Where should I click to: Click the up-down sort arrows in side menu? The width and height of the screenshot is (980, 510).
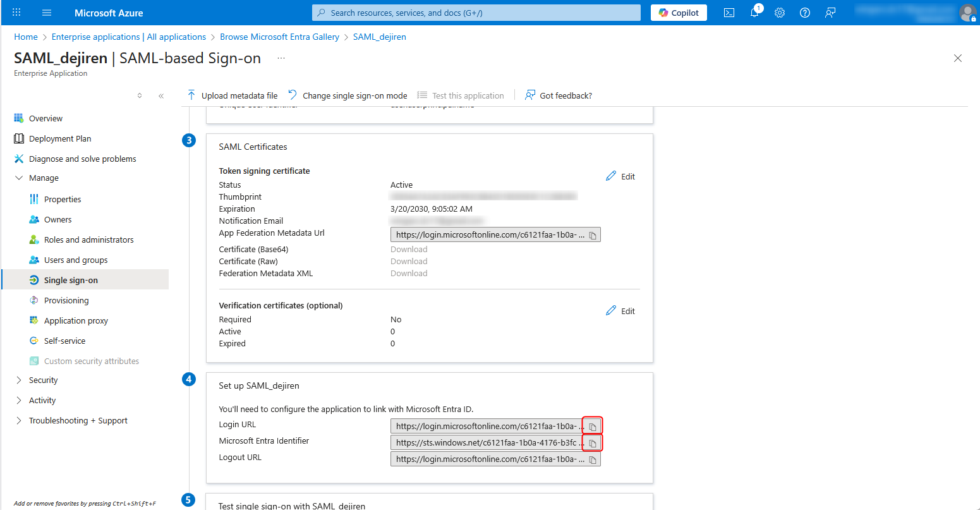(x=140, y=96)
